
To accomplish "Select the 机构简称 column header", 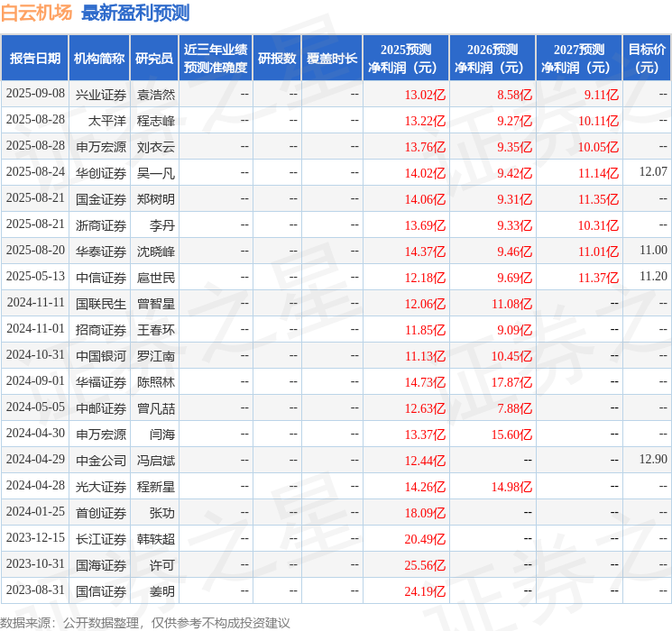I will 99,59.
